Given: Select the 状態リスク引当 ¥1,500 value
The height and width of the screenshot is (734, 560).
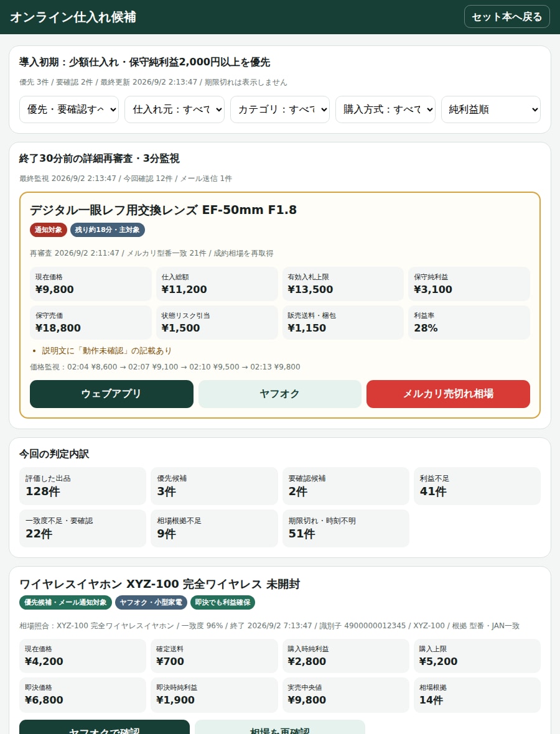Looking at the screenshot, I should tap(217, 323).
